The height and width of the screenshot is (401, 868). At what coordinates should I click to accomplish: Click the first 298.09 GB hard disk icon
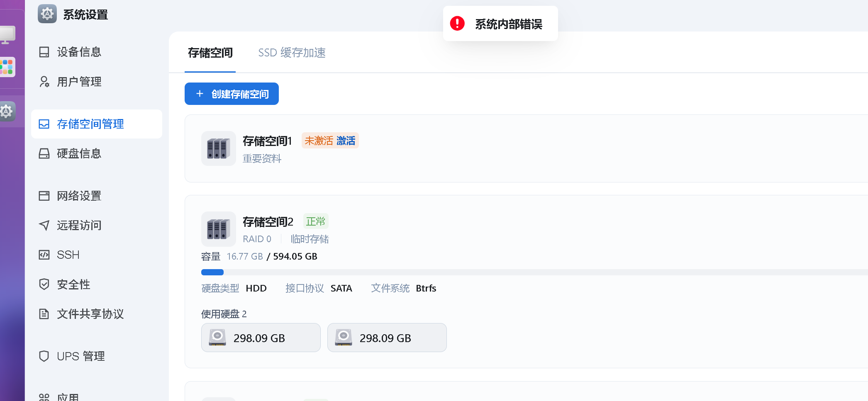tap(217, 338)
